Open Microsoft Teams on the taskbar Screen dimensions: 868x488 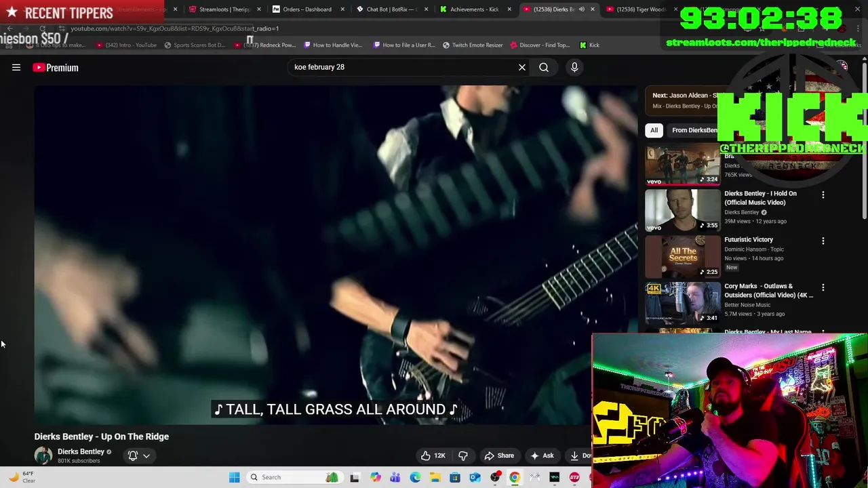[395, 477]
